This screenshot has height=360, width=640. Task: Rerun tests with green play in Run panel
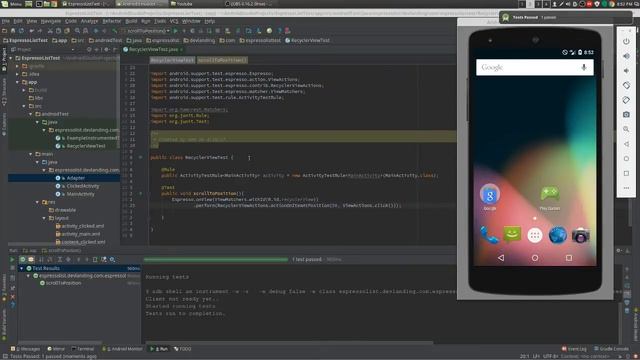(12, 260)
